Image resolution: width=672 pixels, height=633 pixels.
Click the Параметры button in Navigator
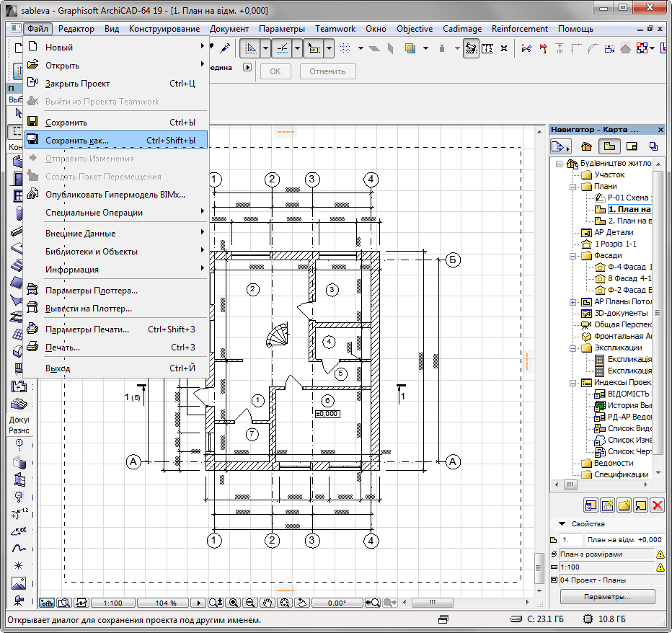(607, 597)
